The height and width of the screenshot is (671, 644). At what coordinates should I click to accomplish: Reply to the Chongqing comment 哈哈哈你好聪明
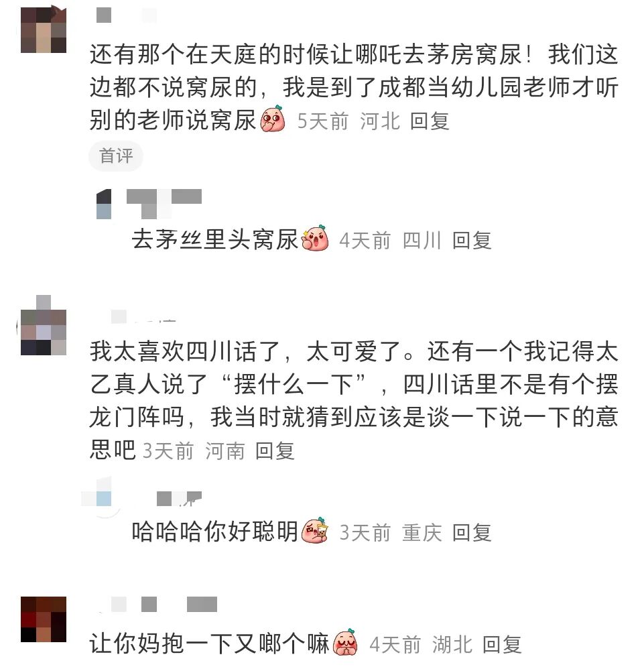(x=472, y=533)
